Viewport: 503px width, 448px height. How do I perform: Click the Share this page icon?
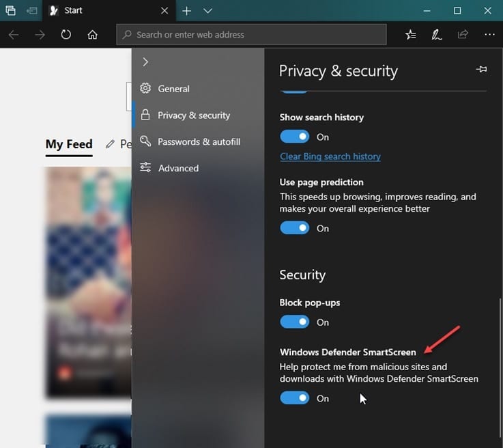[x=463, y=33]
